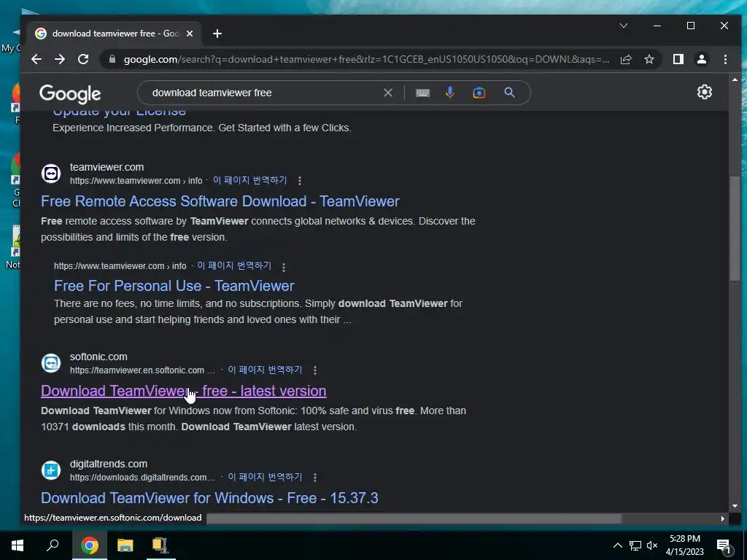This screenshot has height=560, width=747.
Task: Open Chrome side panel
Action: pyautogui.click(x=678, y=59)
